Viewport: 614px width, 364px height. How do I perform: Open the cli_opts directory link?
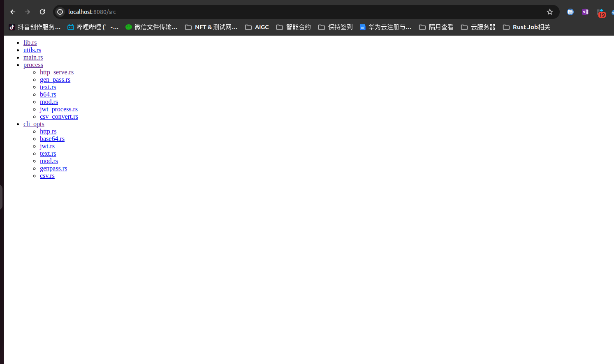click(x=34, y=124)
